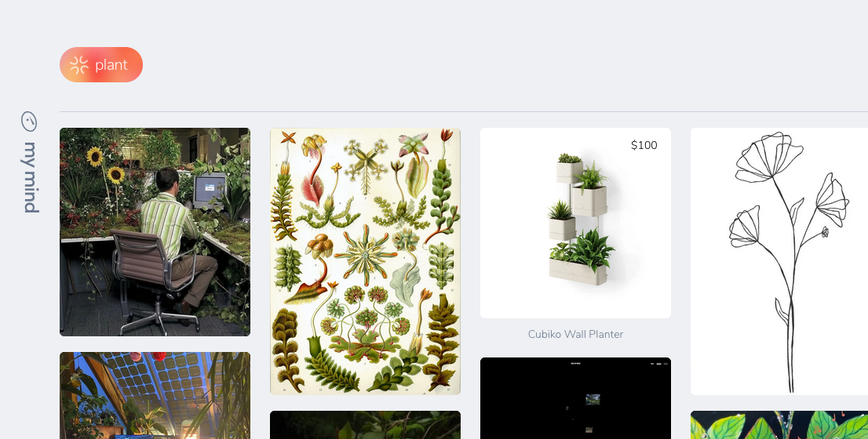
Task: Click the orange plant tag pill
Action: tap(101, 65)
